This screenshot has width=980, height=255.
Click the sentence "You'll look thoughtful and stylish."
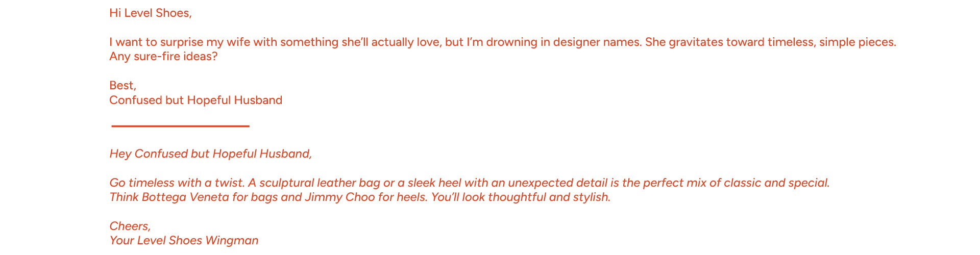pos(521,197)
